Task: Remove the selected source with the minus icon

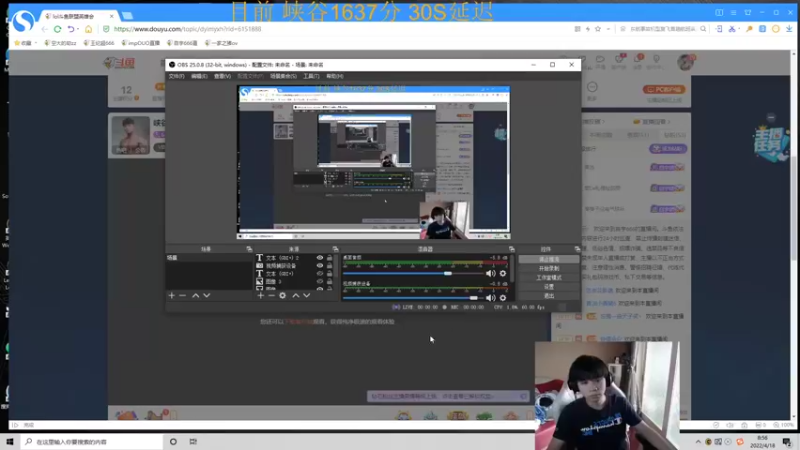Action: pos(271,295)
